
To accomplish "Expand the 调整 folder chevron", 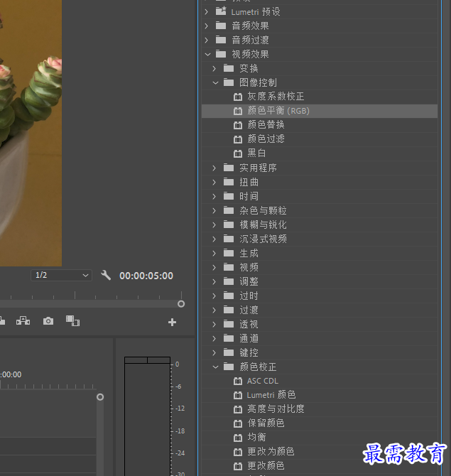I will coord(214,282).
